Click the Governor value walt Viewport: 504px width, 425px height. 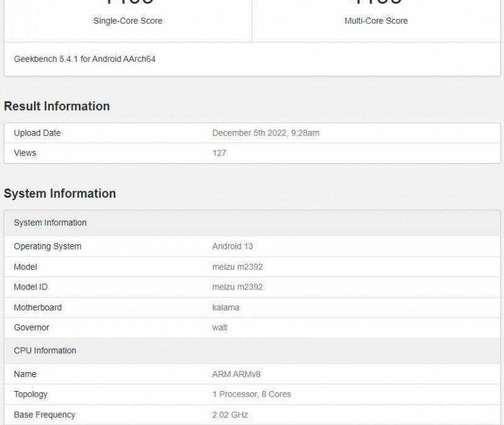coord(220,327)
